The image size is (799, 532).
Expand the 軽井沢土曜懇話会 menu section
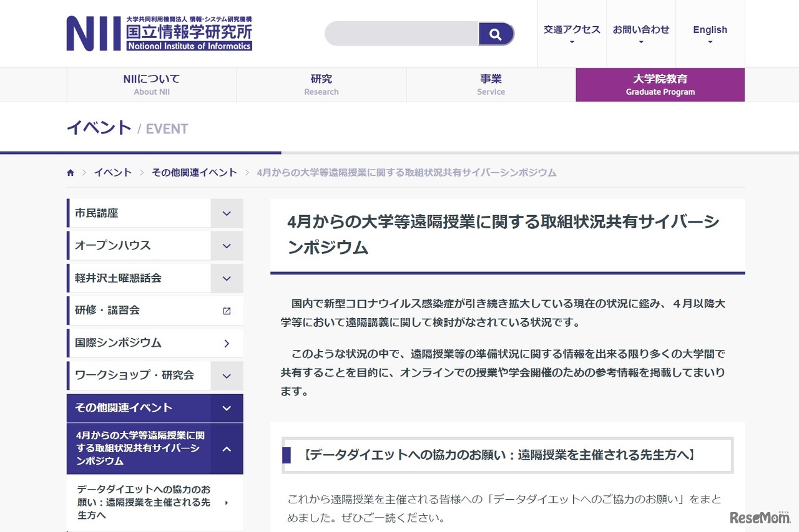pos(227,278)
